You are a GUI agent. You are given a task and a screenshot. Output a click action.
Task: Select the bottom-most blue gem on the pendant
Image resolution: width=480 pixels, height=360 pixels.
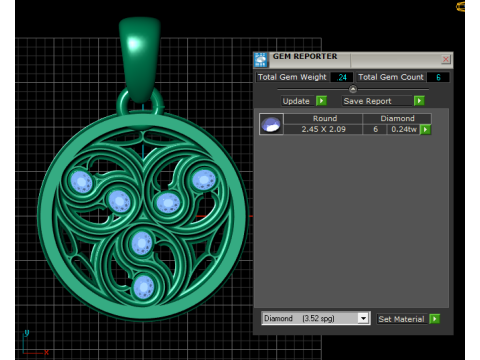144,287
